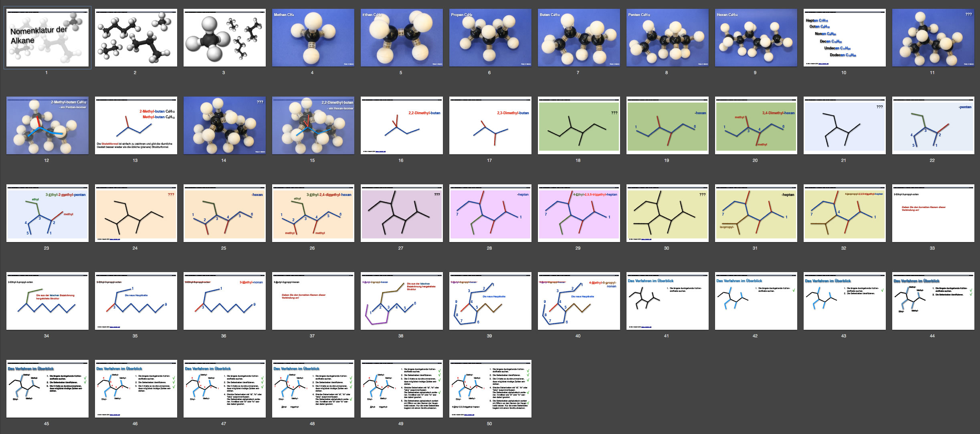Screen dimensions: 980x434
Task: Click the Hexan C6H14 model slide
Action: tap(756, 38)
